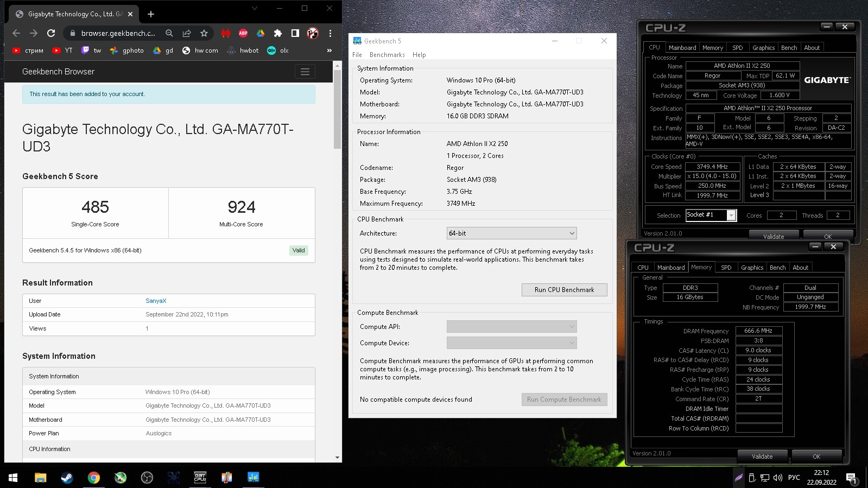Image resolution: width=868 pixels, height=488 pixels.
Task: Open the tw Twitch bookmark
Action: 91,50
